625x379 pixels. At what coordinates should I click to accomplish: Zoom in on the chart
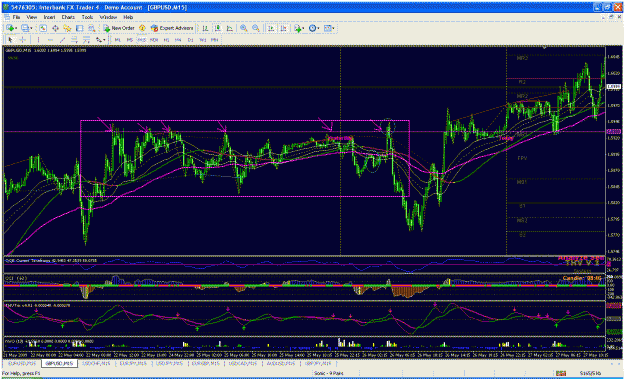point(244,28)
